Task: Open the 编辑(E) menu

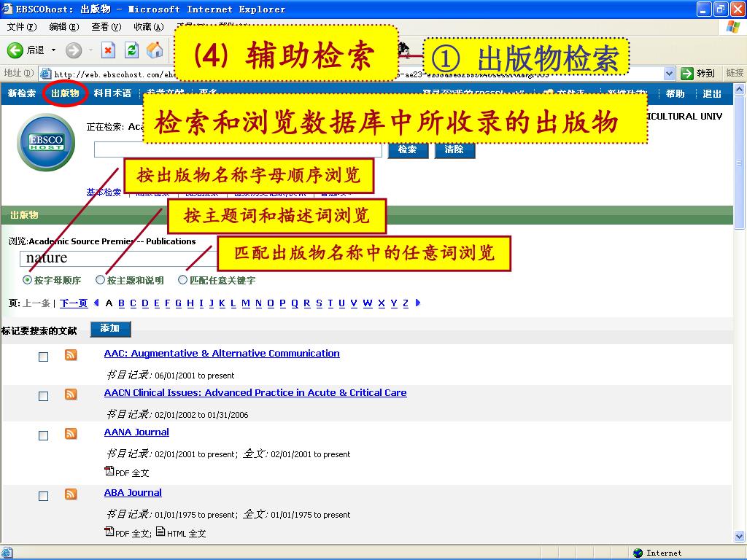Action: [x=64, y=27]
